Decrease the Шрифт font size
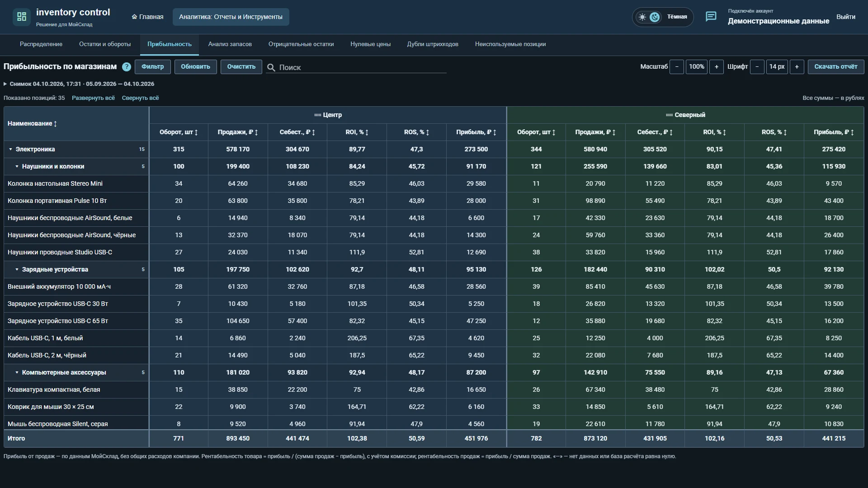The height and width of the screenshot is (488, 868). pos(757,67)
